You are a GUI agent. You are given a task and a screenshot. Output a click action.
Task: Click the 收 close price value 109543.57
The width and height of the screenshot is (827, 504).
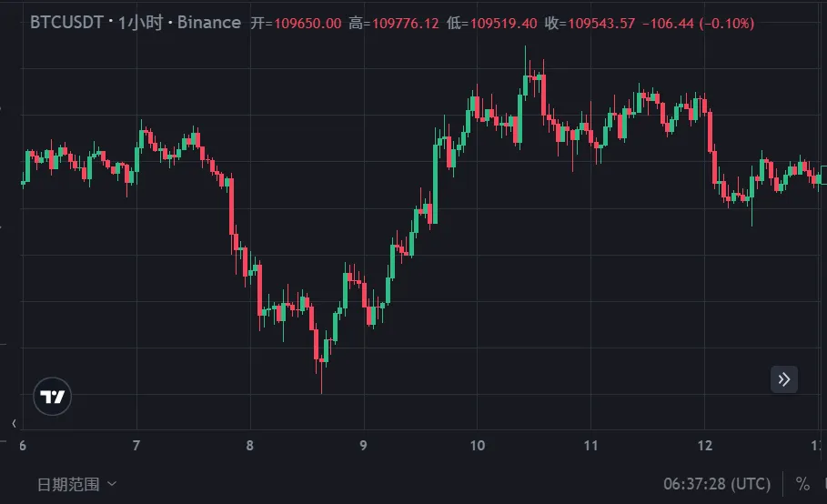tap(601, 24)
